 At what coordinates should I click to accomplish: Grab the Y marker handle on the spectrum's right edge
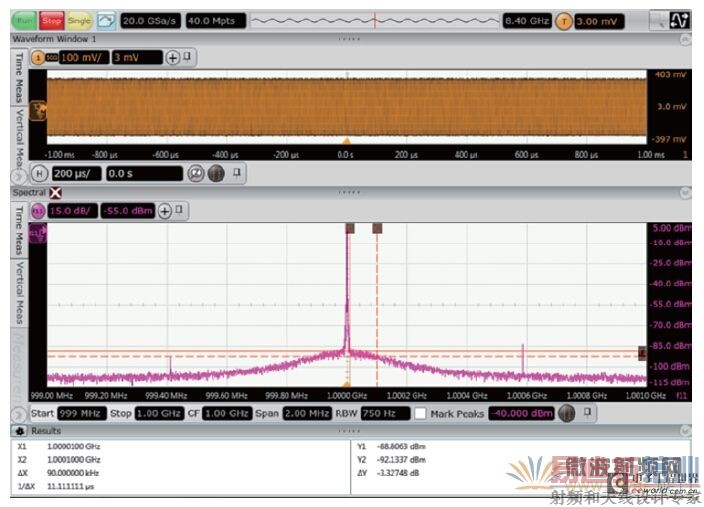click(x=642, y=353)
